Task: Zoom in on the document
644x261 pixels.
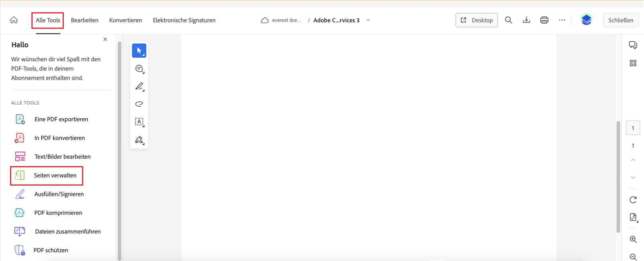Action: (x=633, y=239)
